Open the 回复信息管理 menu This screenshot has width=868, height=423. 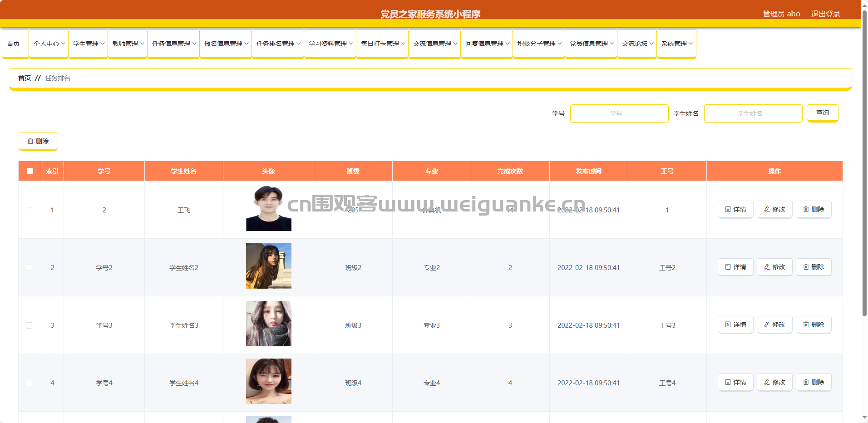pos(487,44)
